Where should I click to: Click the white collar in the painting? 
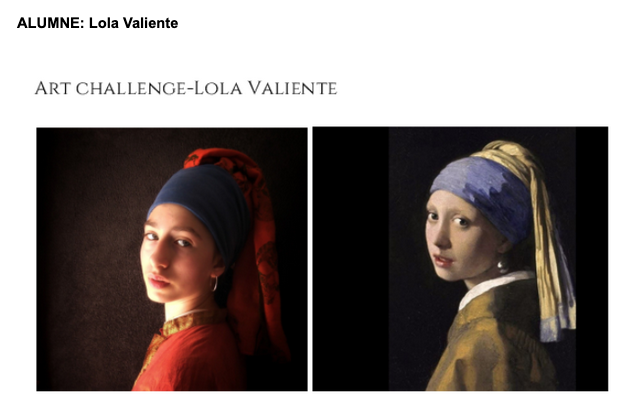tap(491, 286)
